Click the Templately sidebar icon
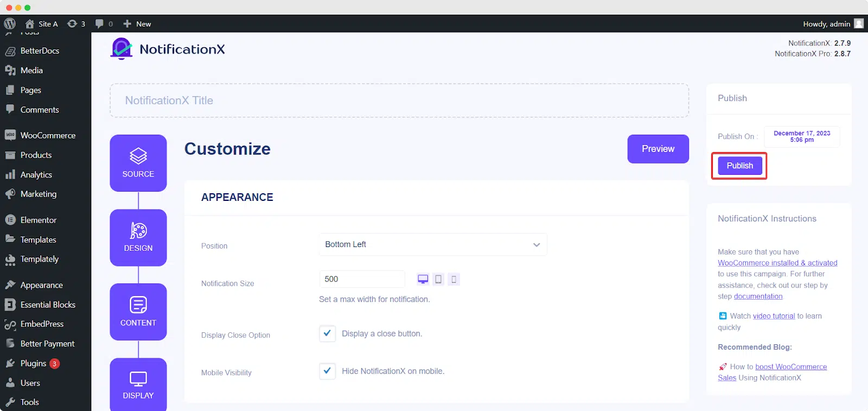 click(10, 260)
